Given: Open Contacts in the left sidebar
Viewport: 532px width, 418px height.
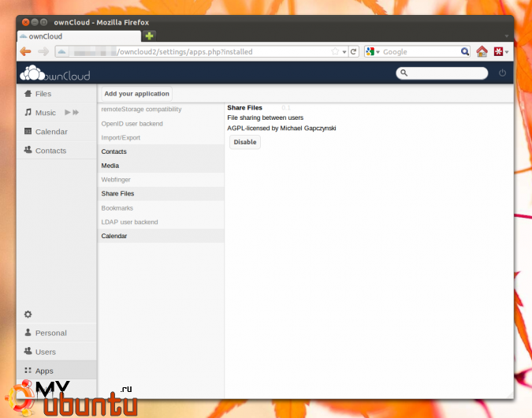Looking at the screenshot, I should tap(56, 151).
